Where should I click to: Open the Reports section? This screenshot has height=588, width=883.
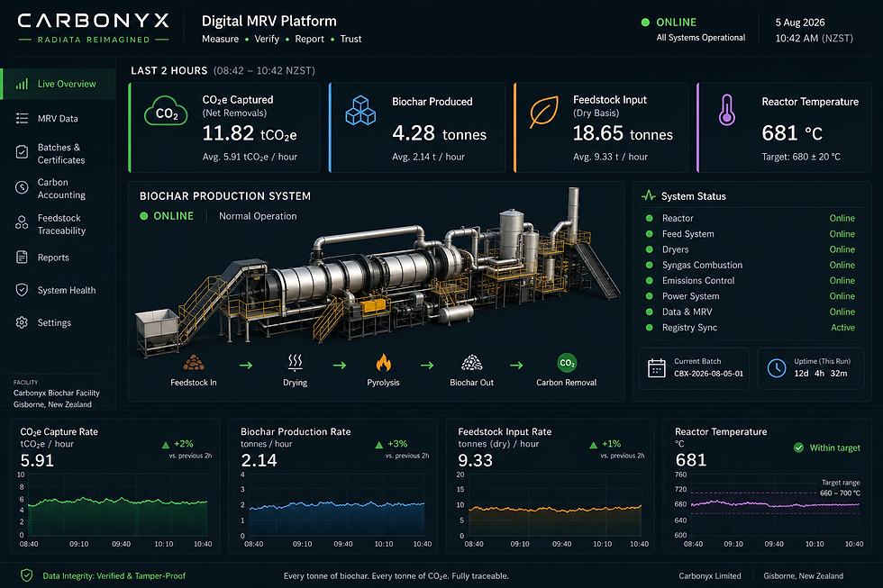coord(59,258)
